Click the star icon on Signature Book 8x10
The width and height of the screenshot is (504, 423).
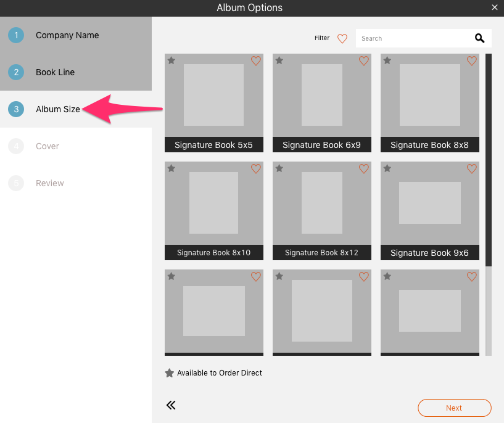point(171,168)
